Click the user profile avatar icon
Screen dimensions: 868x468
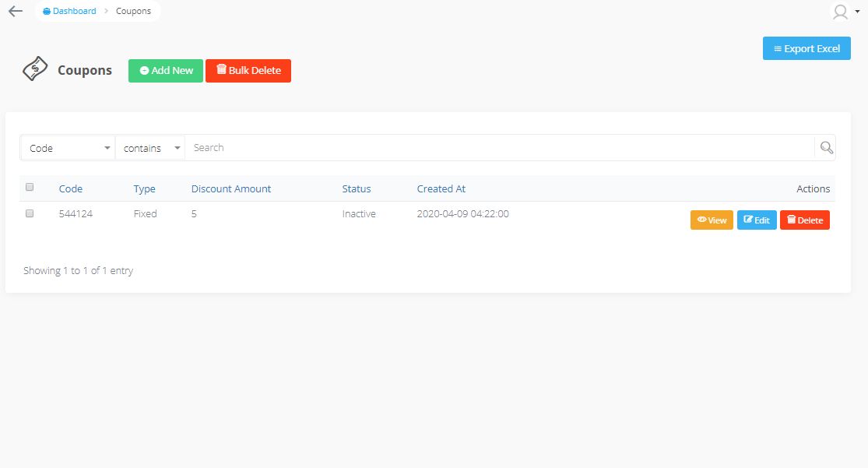click(840, 12)
